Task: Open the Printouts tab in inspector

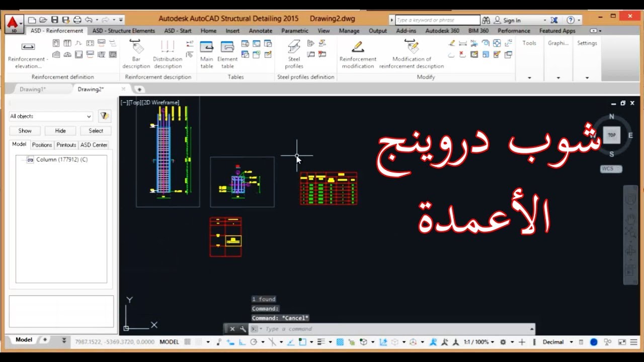Action: tap(66, 145)
